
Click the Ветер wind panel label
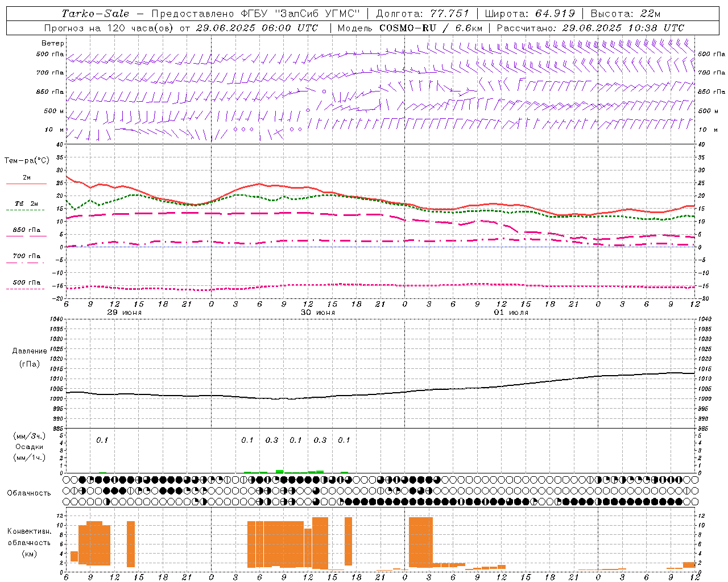pos(53,43)
